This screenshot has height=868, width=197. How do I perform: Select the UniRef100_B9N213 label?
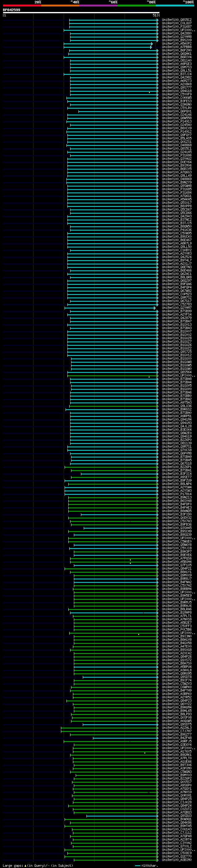176,497
